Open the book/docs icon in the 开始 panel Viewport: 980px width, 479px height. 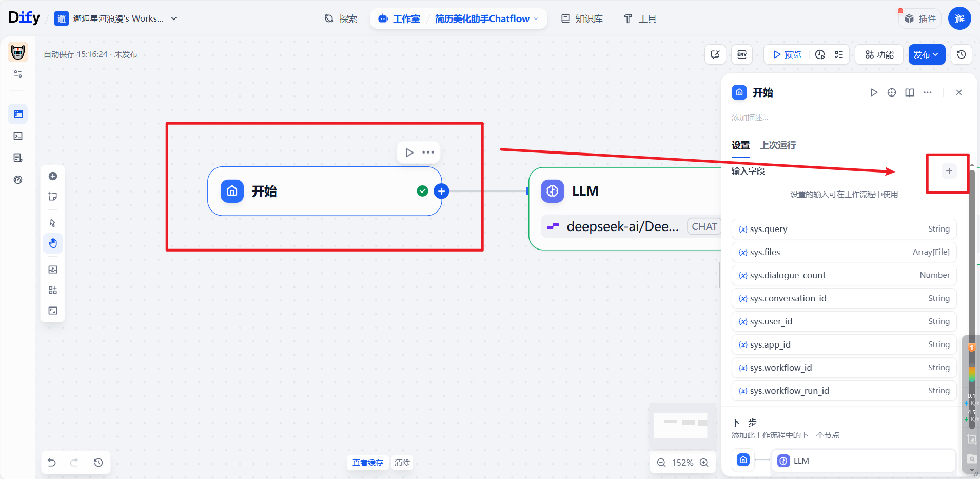(x=910, y=92)
